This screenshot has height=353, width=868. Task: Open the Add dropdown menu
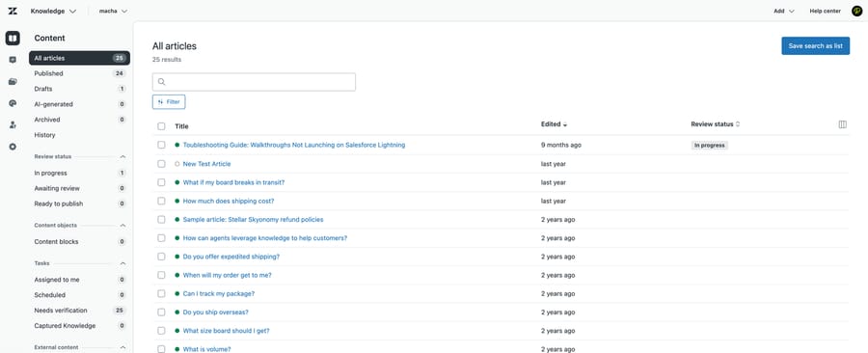[784, 11]
